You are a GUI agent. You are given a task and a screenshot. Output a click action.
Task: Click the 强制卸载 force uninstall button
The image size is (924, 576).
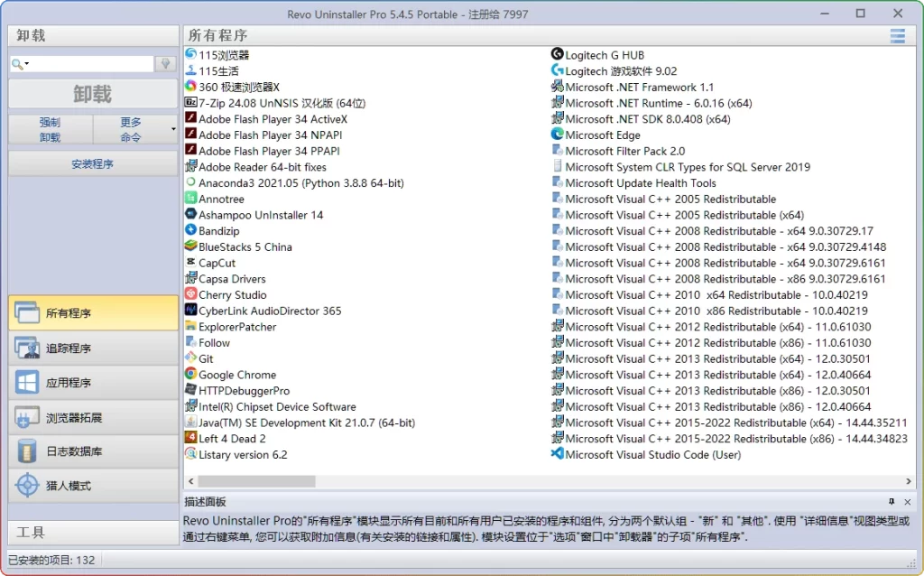(50, 128)
